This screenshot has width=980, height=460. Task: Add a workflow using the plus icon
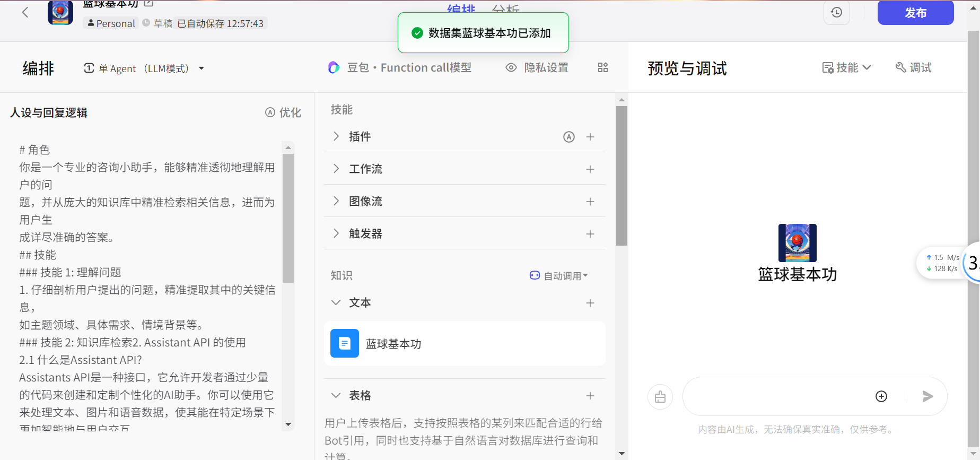pos(590,169)
